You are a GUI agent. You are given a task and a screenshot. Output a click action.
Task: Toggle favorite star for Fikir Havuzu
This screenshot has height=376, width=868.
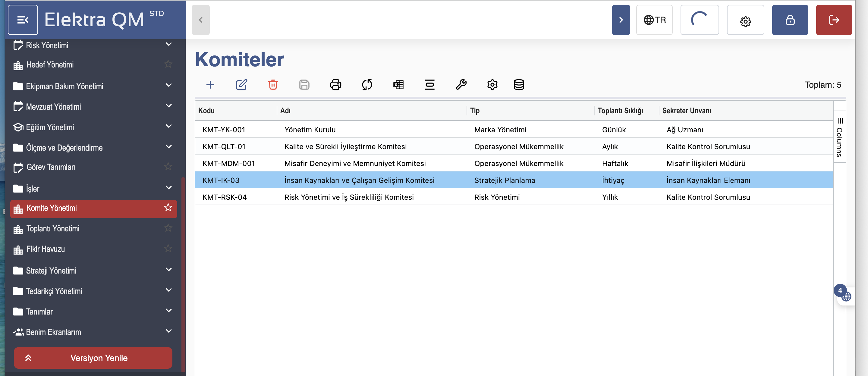(168, 249)
